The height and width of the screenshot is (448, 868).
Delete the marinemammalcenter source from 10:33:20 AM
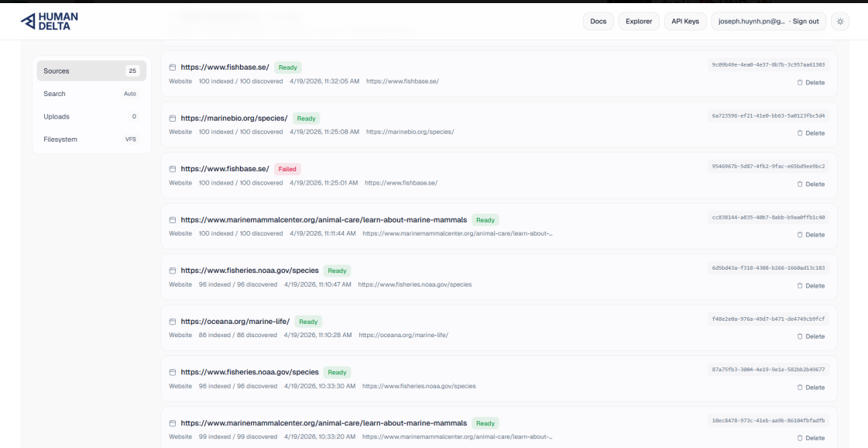tap(811, 438)
